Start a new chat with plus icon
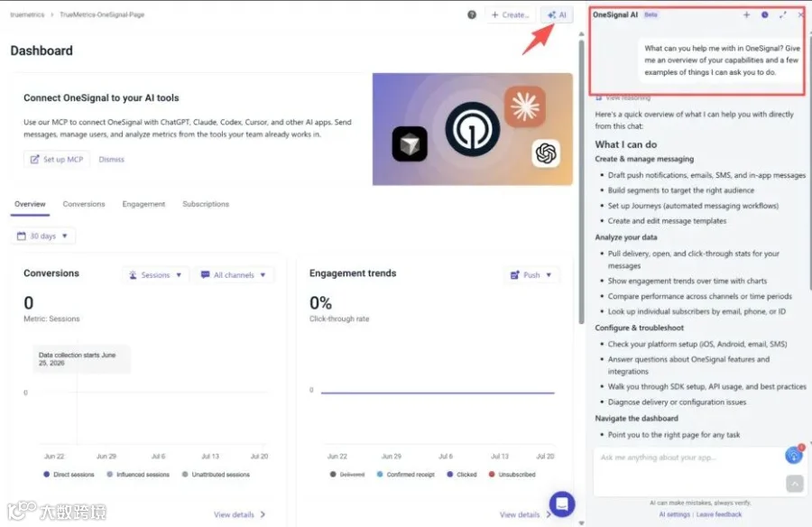The image size is (812, 527). (x=746, y=14)
